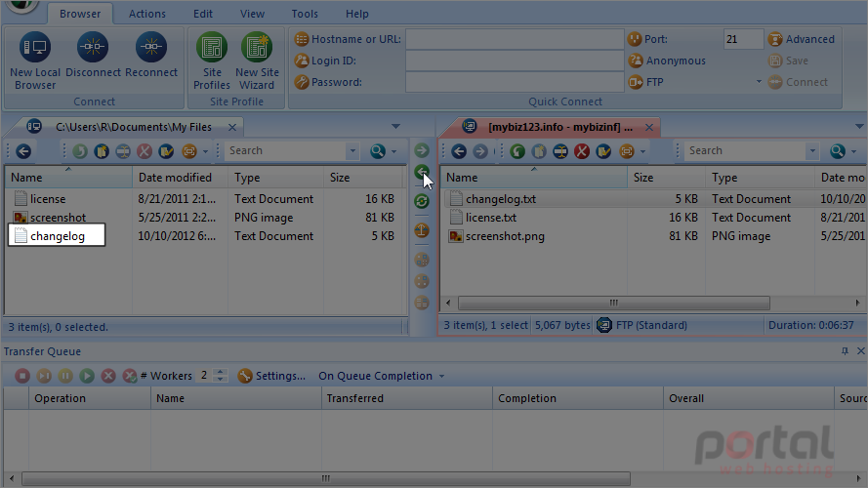
Task: Open remote pane search box dropdown
Action: click(812, 151)
